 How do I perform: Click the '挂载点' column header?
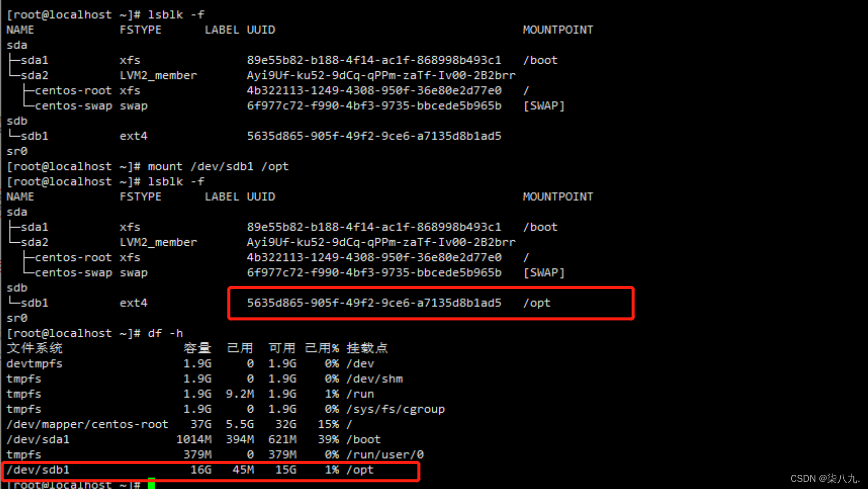[x=367, y=348]
